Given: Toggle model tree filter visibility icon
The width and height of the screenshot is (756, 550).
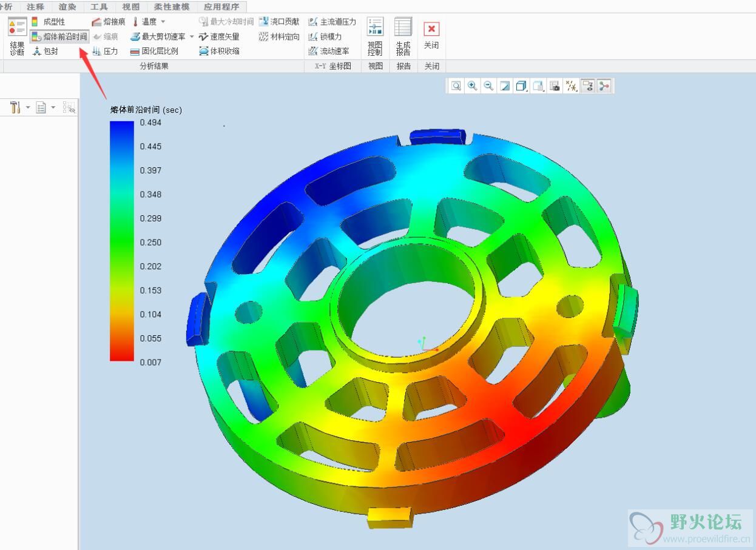Looking at the screenshot, I should 69,108.
